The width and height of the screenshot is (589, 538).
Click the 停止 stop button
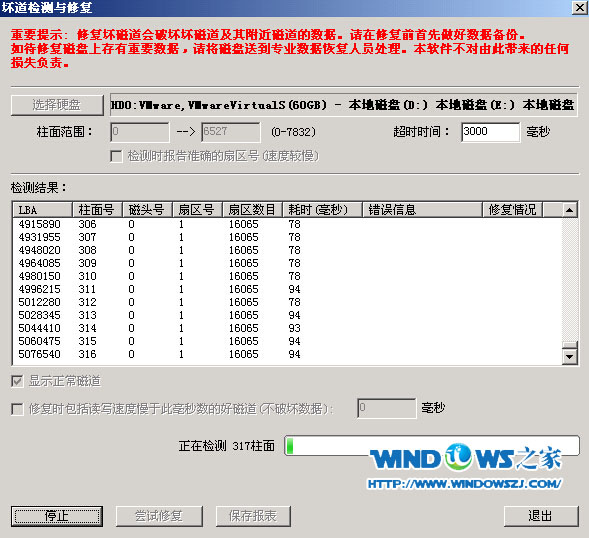[57, 516]
